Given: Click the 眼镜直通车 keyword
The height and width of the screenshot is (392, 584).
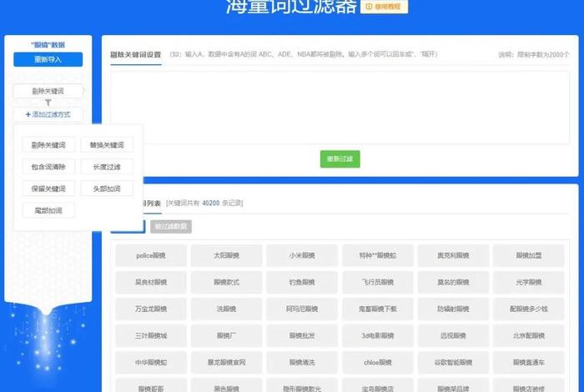Looking at the screenshot, I should 529,362.
